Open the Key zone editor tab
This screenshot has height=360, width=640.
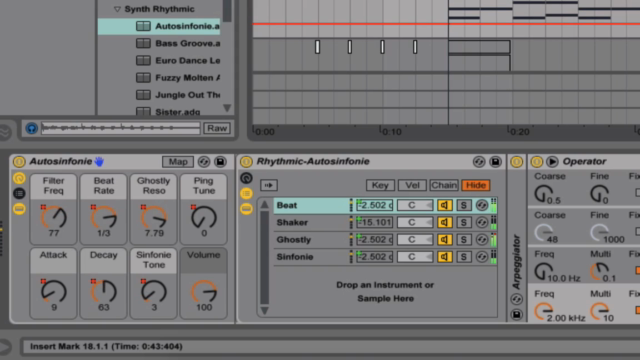click(380, 185)
